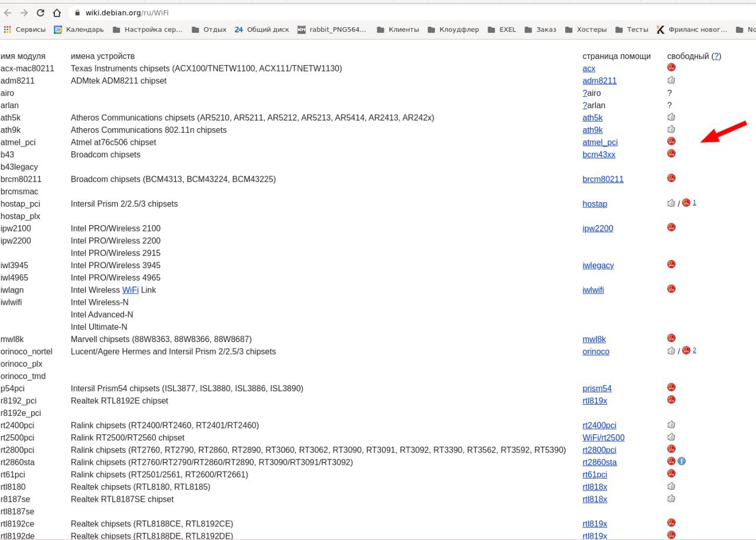Image resolution: width=756 pixels, height=540 pixels.
Task: Open the Общий диск bookmark
Action: [261, 30]
